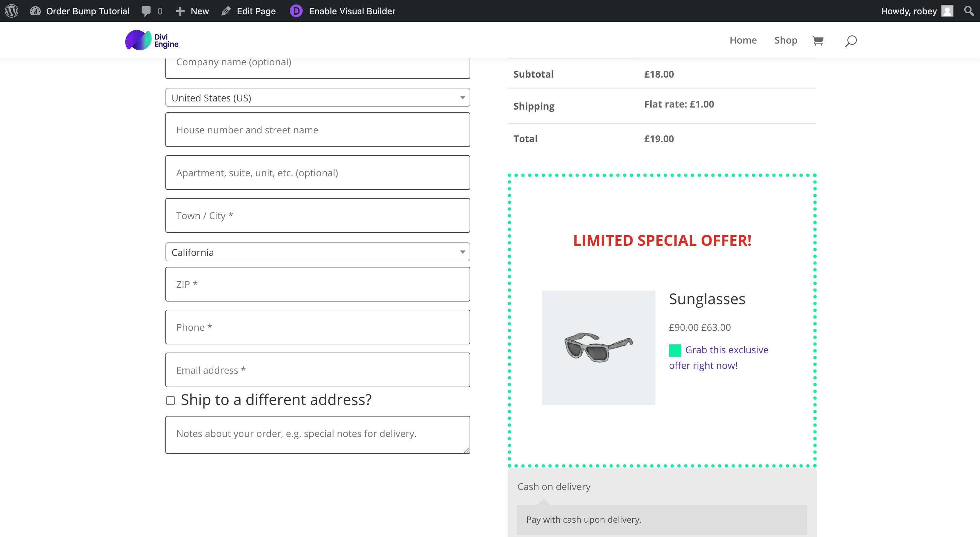
Task: Open the New content menu
Action: (192, 11)
